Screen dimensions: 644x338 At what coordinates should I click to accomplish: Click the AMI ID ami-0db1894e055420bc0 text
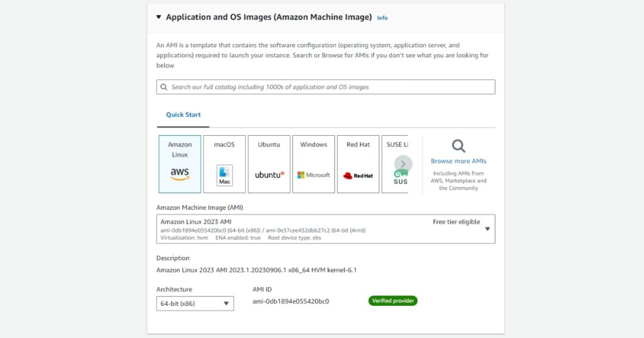(291, 302)
